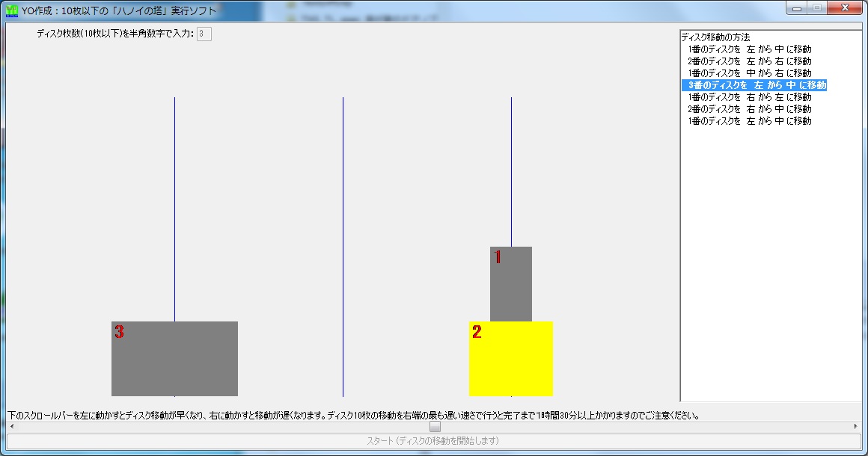Select the highlighted 3番のディスク 左から中 entry

754,85
